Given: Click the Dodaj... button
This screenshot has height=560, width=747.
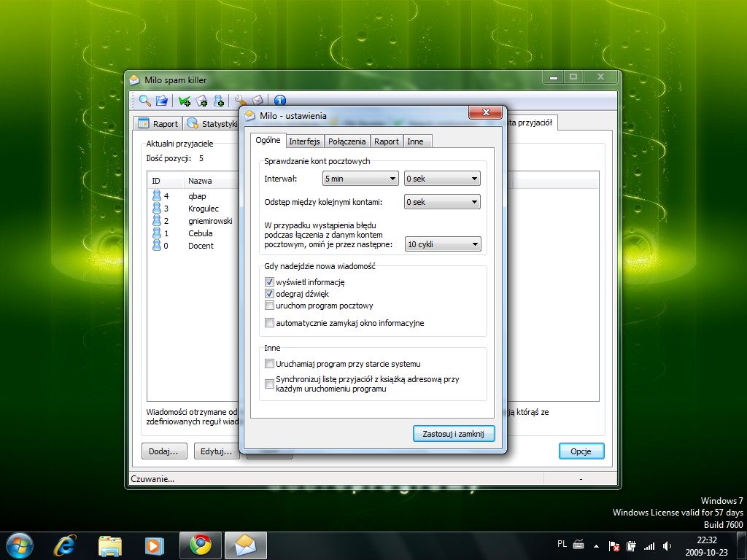Looking at the screenshot, I should 164,451.
